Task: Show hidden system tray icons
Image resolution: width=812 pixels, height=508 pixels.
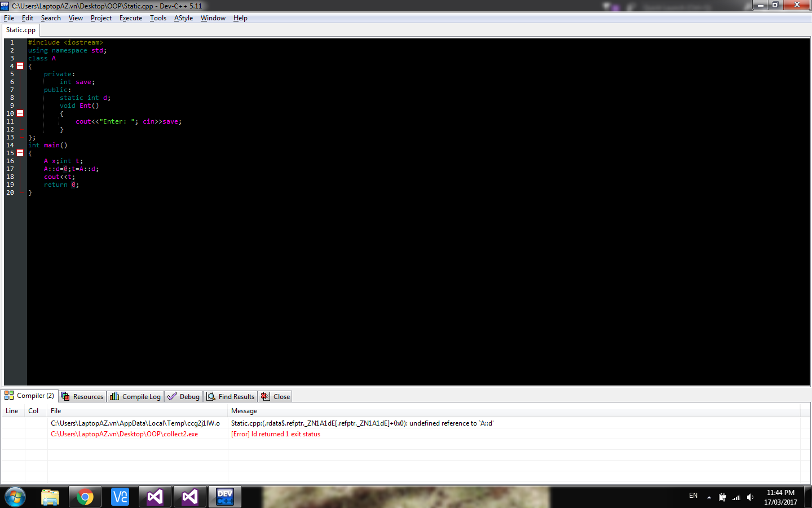Action: (709, 497)
